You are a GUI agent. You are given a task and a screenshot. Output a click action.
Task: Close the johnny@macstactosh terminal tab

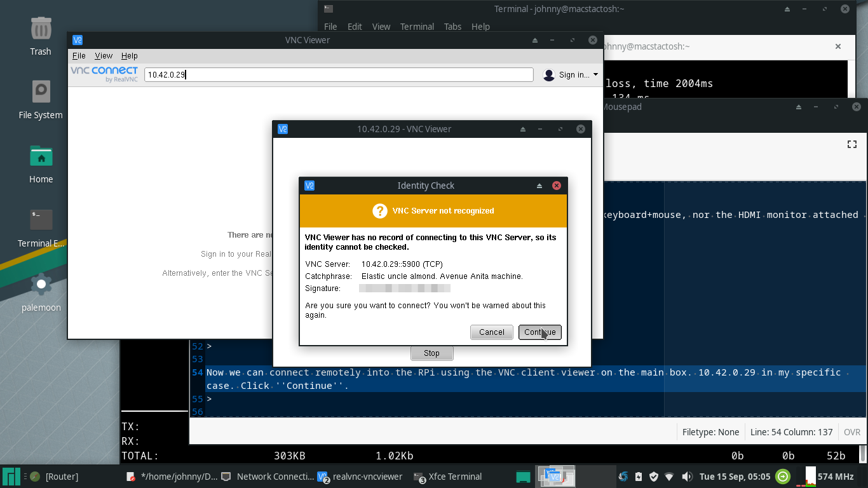838,46
